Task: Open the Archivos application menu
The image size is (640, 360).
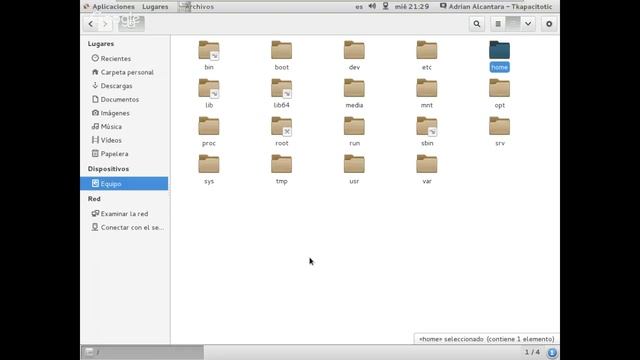Action: [196, 7]
